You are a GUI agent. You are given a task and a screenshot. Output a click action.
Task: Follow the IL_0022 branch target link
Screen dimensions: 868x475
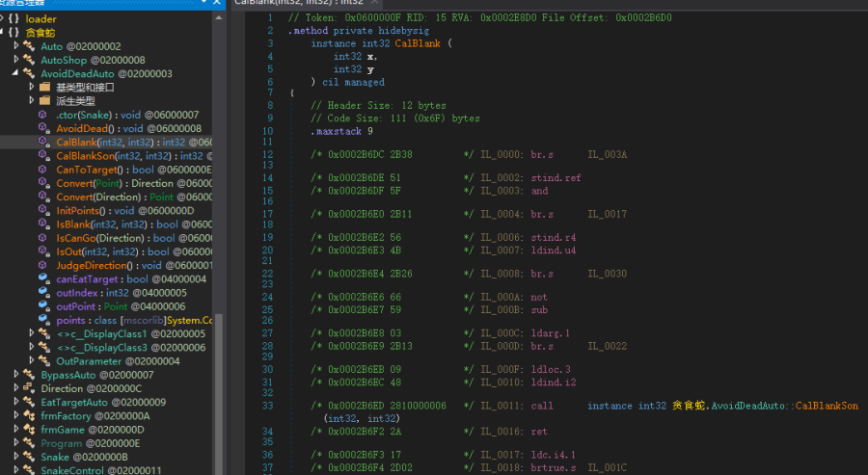(608, 346)
